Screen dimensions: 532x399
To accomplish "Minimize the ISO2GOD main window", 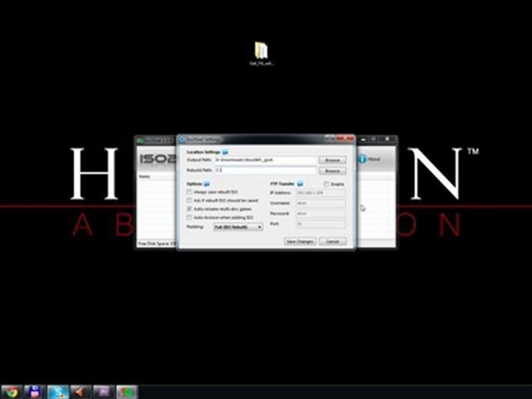I will click(x=364, y=139).
